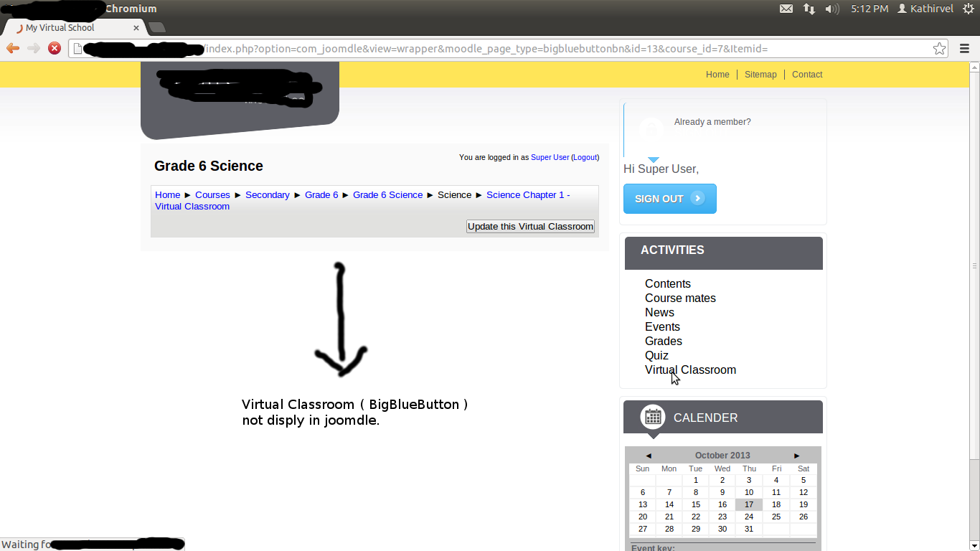Open the network indicator in top panel

809,9
